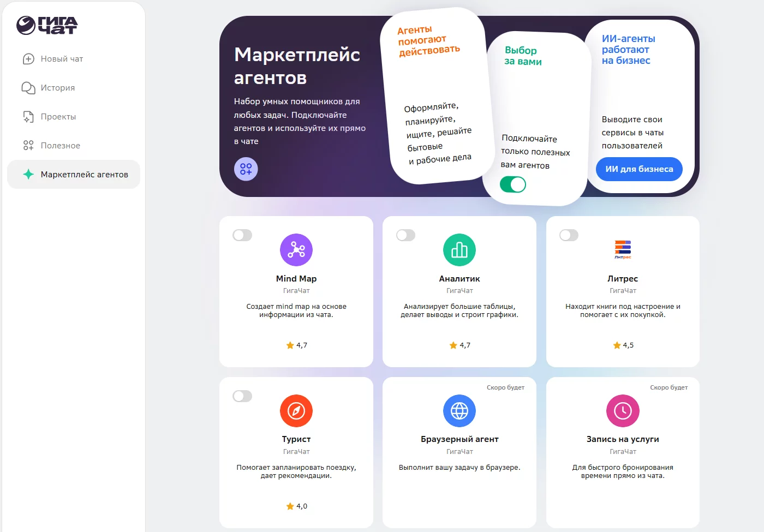Toggle the Литрес agent on
The width and height of the screenshot is (764, 532).
point(569,235)
